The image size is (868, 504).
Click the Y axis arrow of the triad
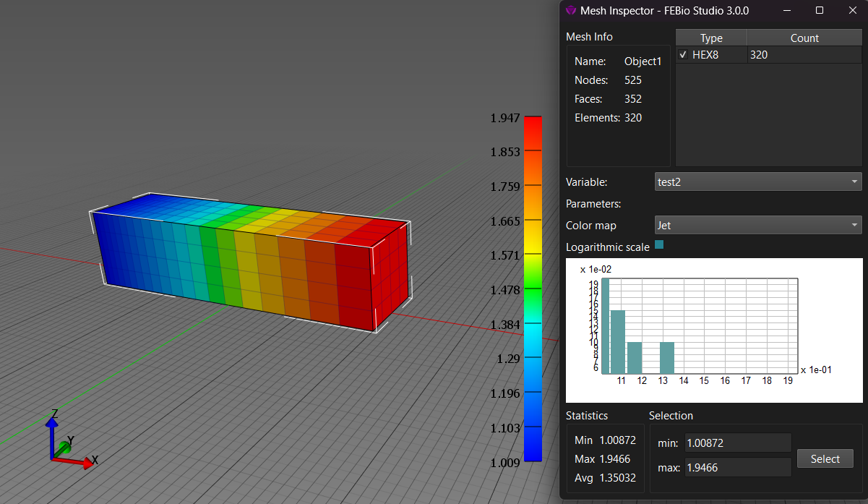64,448
